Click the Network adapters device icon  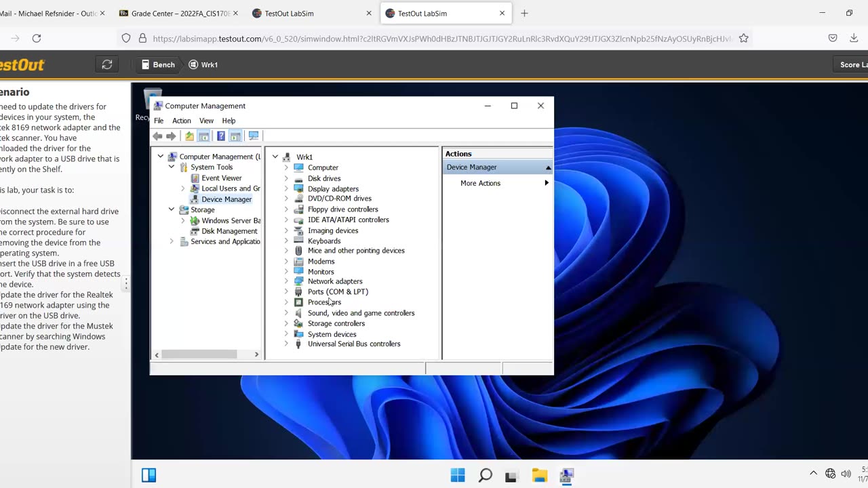[298, 281]
